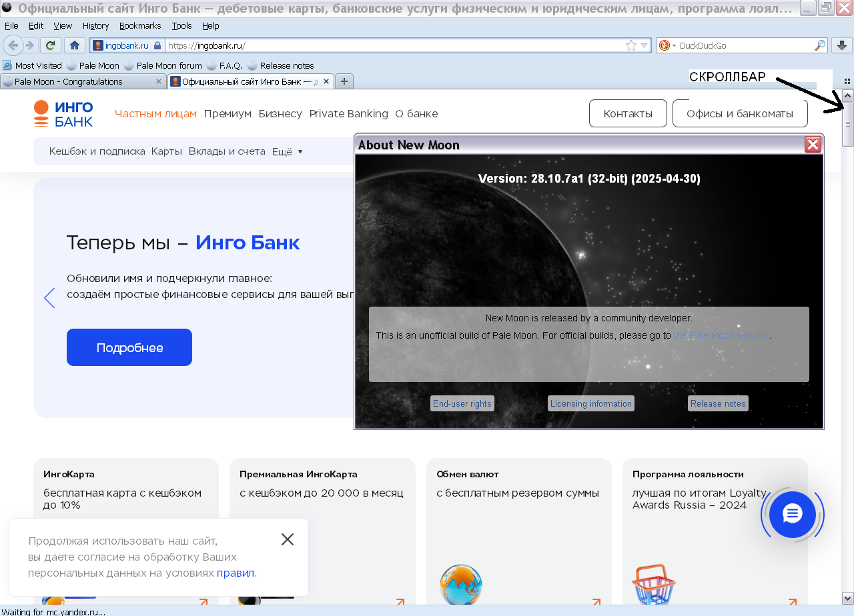Screen dimensions: 854x616
Task: Open the History menu
Action: pyautogui.click(x=95, y=25)
